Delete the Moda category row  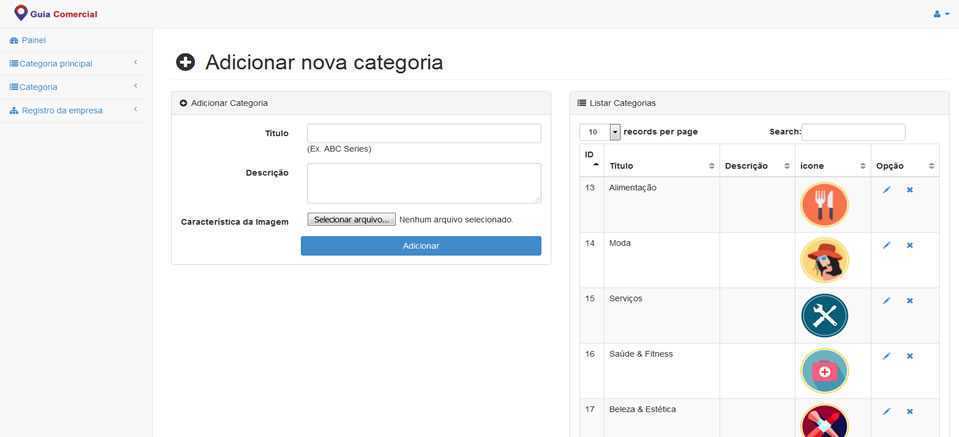tap(910, 245)
